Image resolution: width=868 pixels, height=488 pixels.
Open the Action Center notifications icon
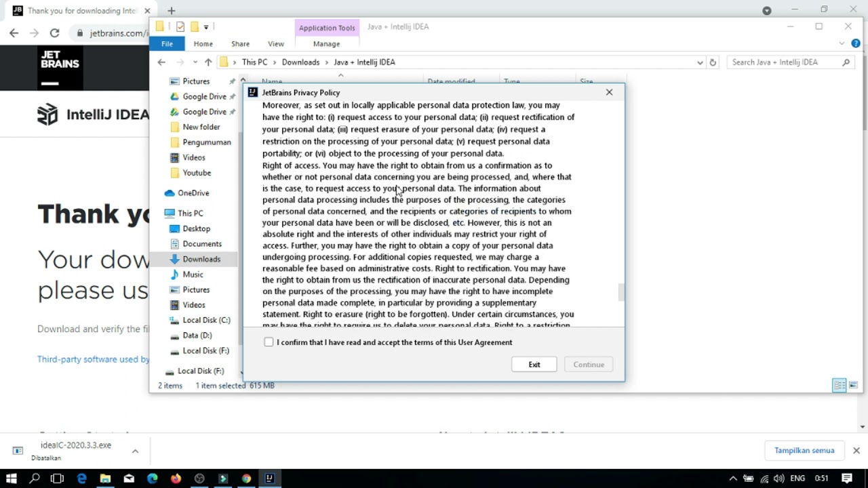[847, 479]
